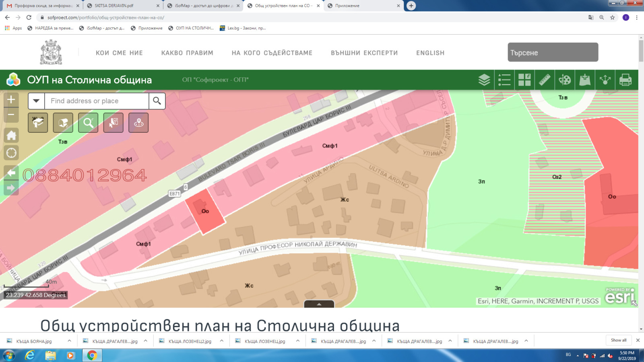644x362 pixels.
Task: Click the printer icon in green toolbar
Action: pos(625,80)
